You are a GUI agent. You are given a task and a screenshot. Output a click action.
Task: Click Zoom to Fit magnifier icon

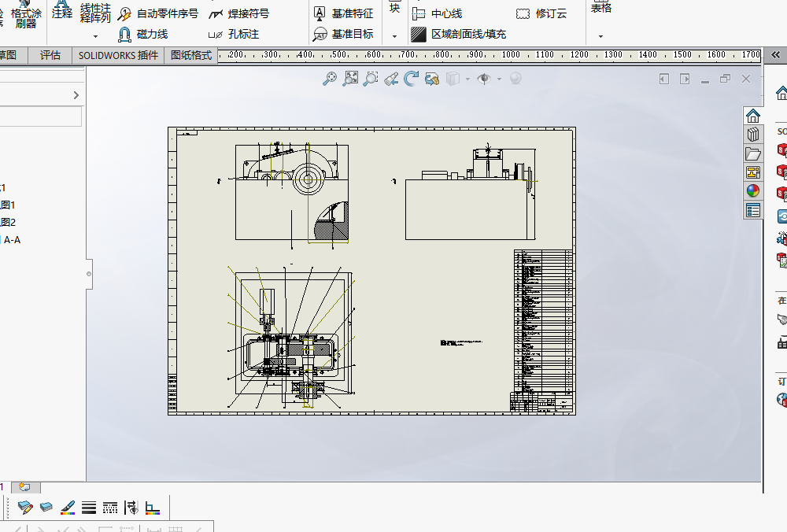tap(330, 79)
